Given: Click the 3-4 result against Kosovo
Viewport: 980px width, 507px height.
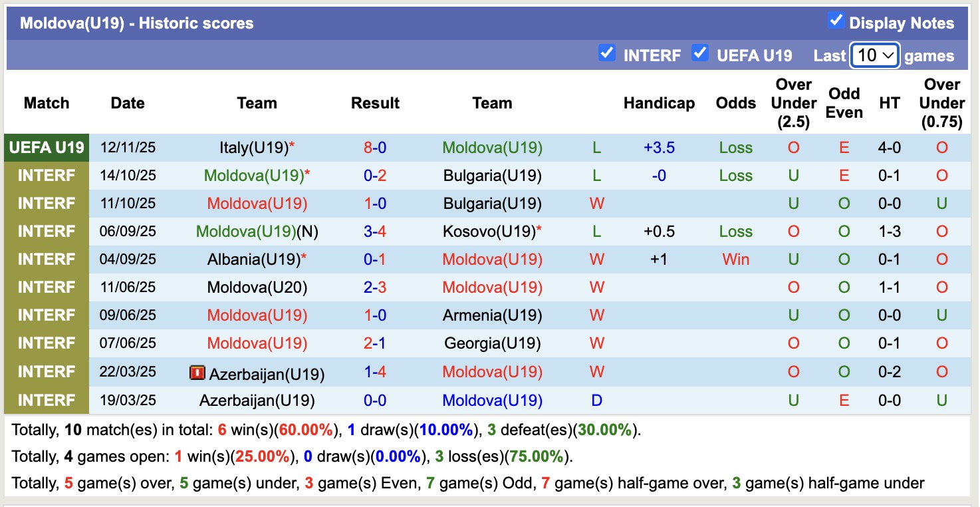Looking at the screenshot, I should coord(375,232).
